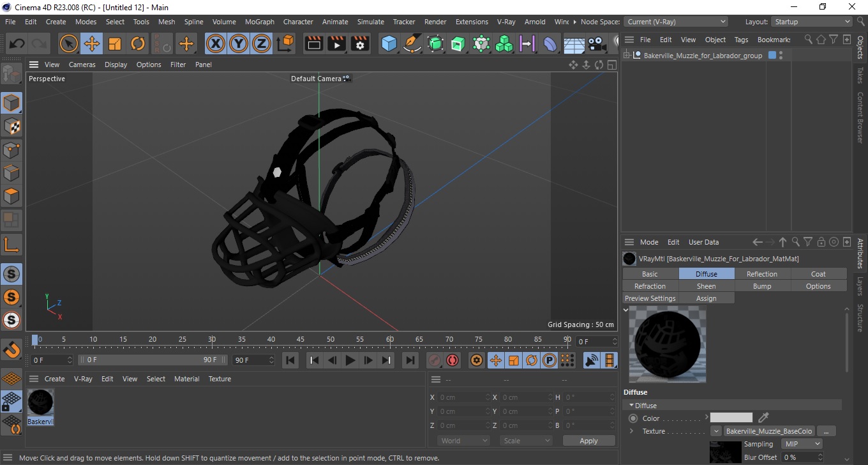868x465 pixels.
Task: Add a camera object
Action: tap(597, 44)
